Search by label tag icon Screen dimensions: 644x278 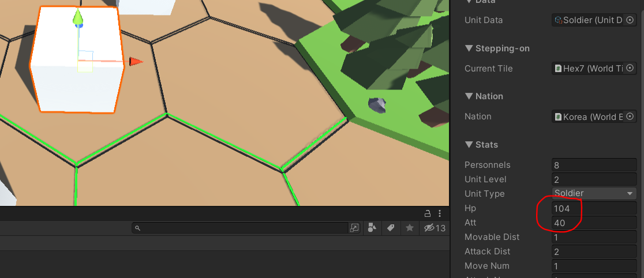pyautogui.click(x=391, y=228)
